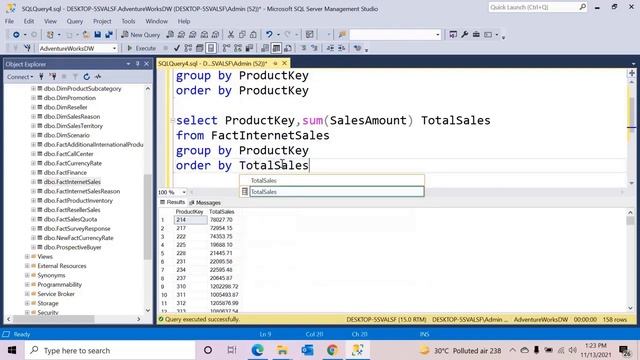Click the Increase Indent icon
This screenshot has height=360, width=640.
342,48
